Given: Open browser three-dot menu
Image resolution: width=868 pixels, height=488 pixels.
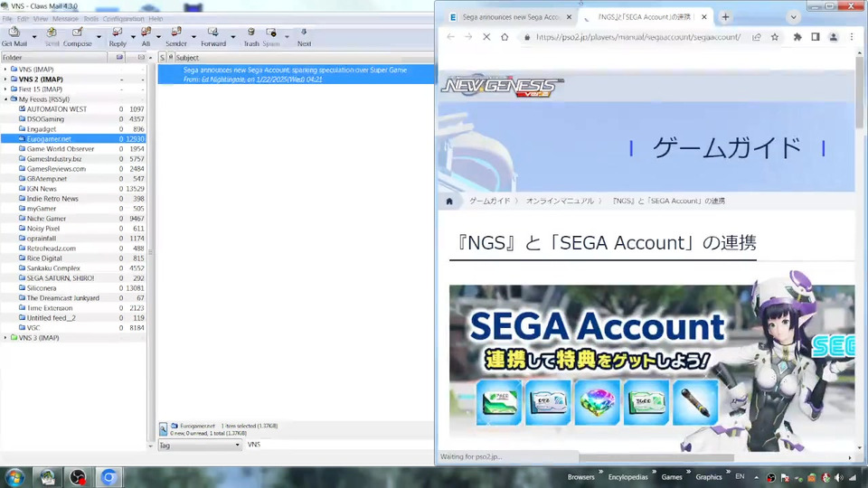Looking at the screenshot, I should pyautogui.click(x=852, y=37).
